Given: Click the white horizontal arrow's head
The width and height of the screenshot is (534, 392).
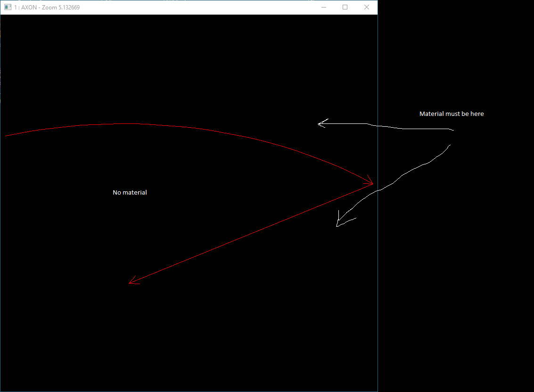Looking at the screenshot, I should [x=321, y=124].
